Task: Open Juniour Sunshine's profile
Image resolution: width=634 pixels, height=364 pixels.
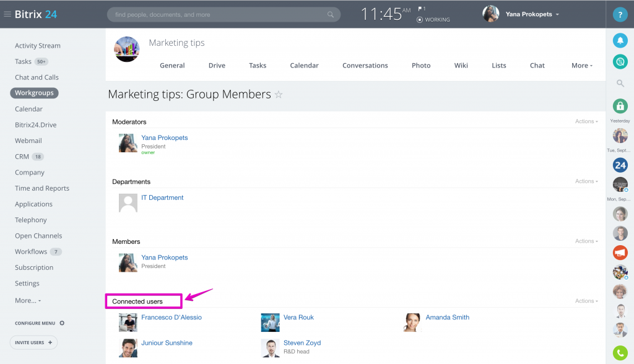Action: 167,342
